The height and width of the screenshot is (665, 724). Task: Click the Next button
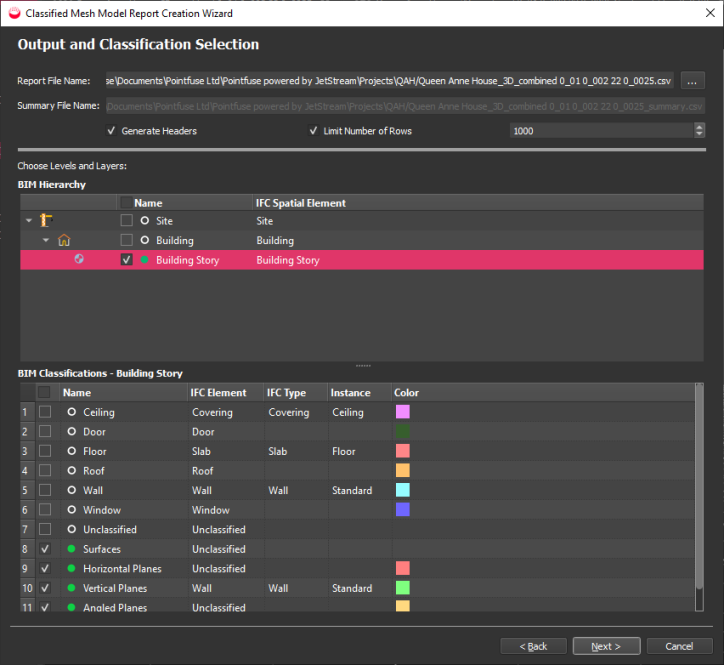point(606,646)
